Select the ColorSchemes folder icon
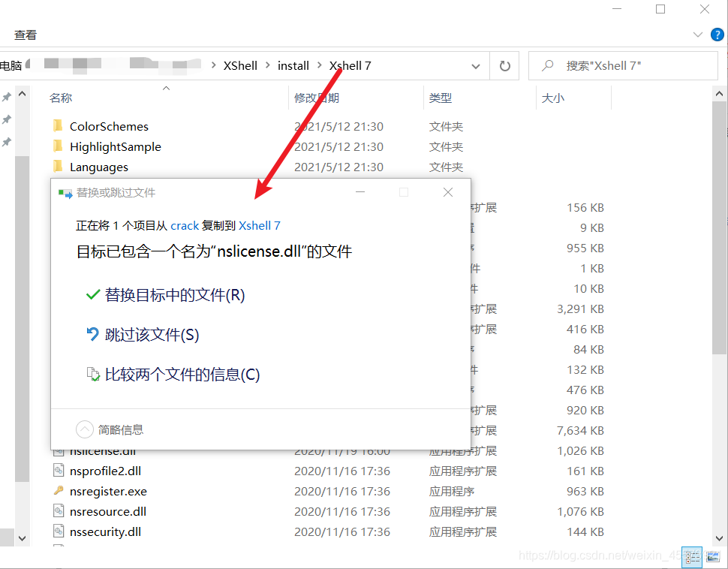 [58, 126]
